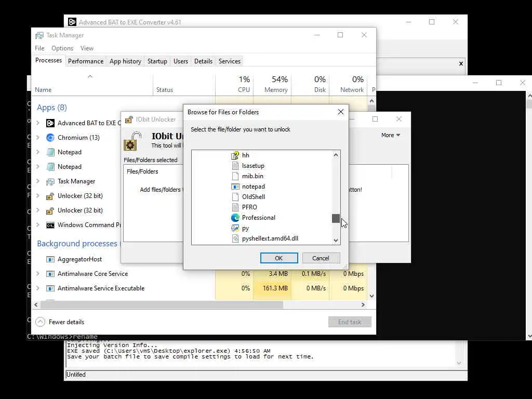Select the mib.bin file icon

235,176
